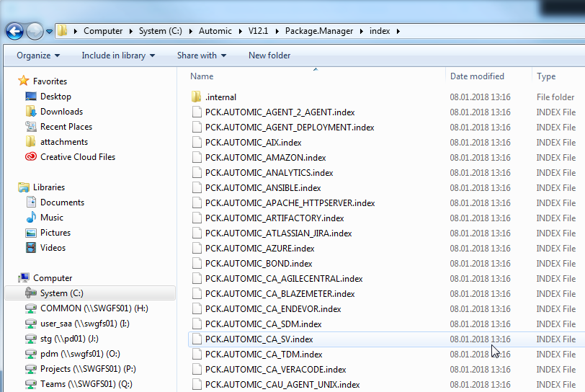Sort by the Type column header

click(546, 76)
